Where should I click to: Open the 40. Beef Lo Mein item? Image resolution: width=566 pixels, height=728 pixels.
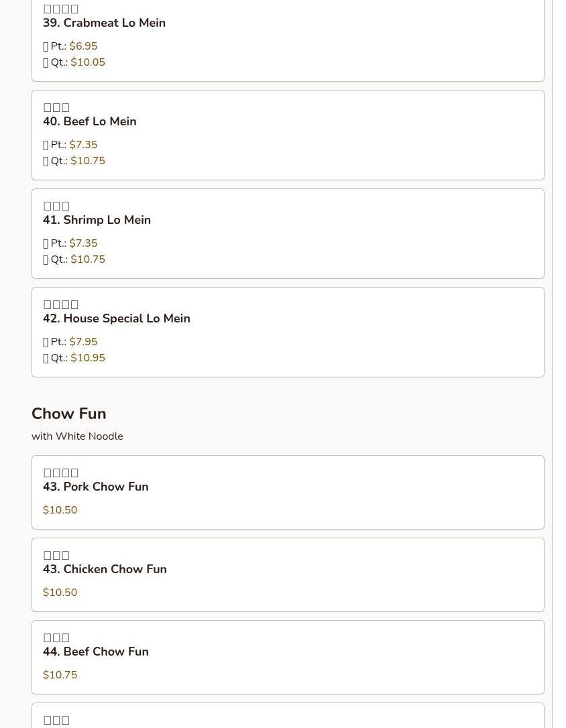pos(89,121)
